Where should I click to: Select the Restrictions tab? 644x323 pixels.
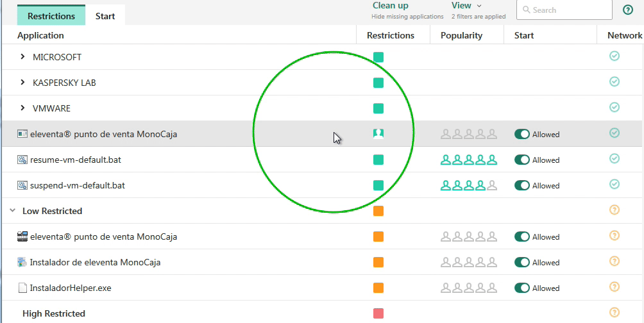coord(51,16)
